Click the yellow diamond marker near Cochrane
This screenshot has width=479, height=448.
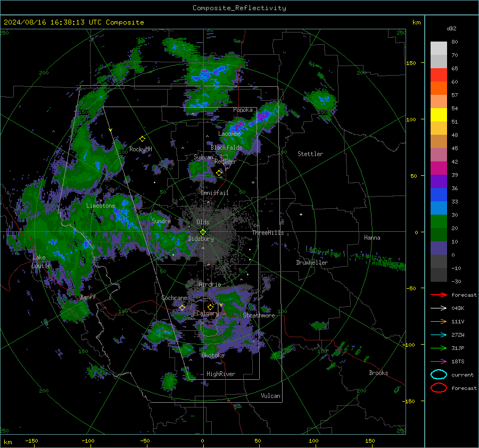coord(182,307)
